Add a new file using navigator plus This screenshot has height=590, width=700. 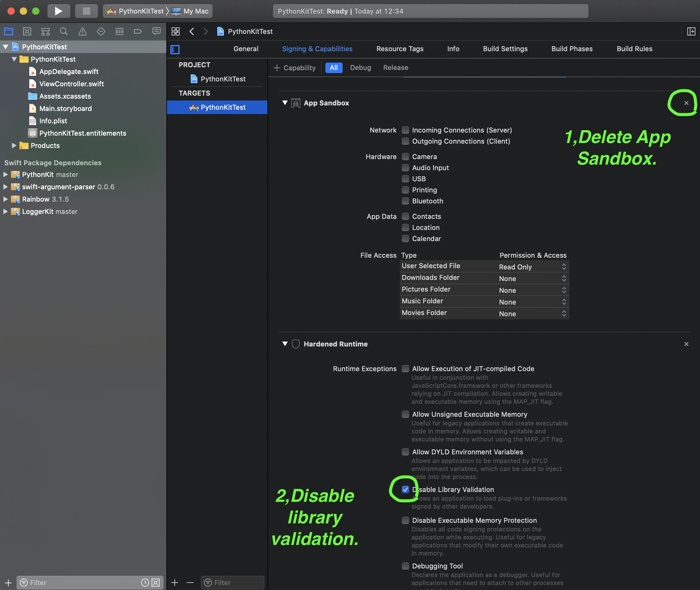(8, 583)
